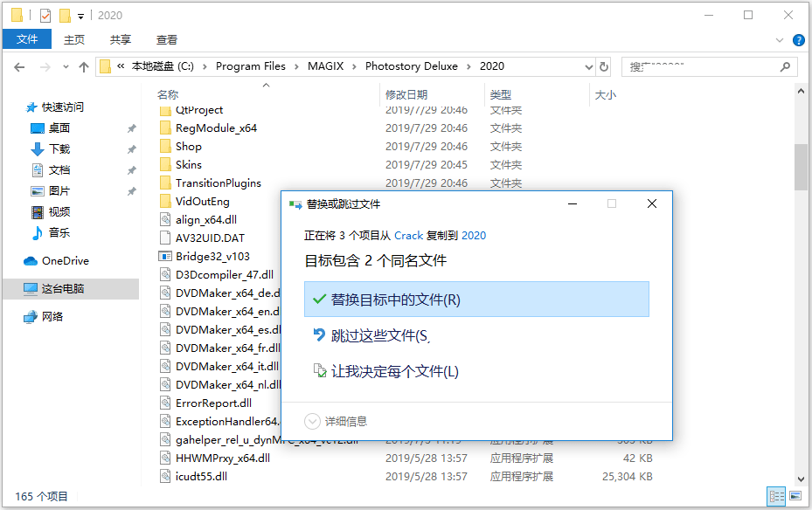
Task: Switch to large icons view in status bar
Action: click(x=794, y=496)
